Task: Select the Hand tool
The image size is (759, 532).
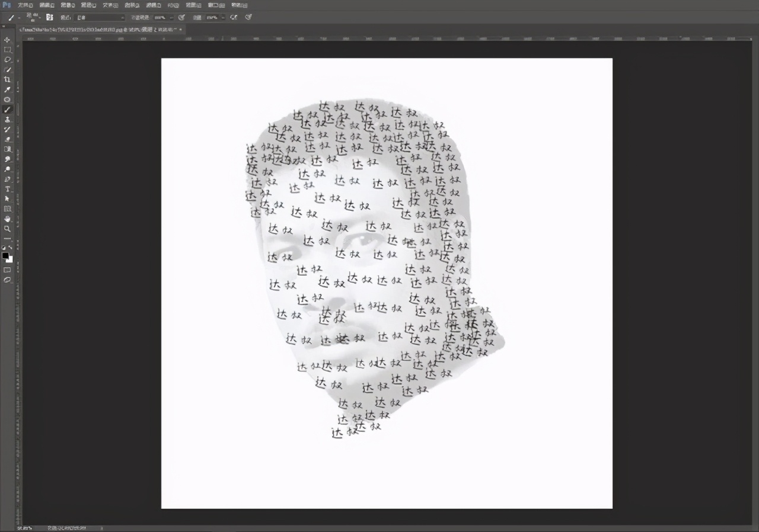Action: (x=7, y=219)
